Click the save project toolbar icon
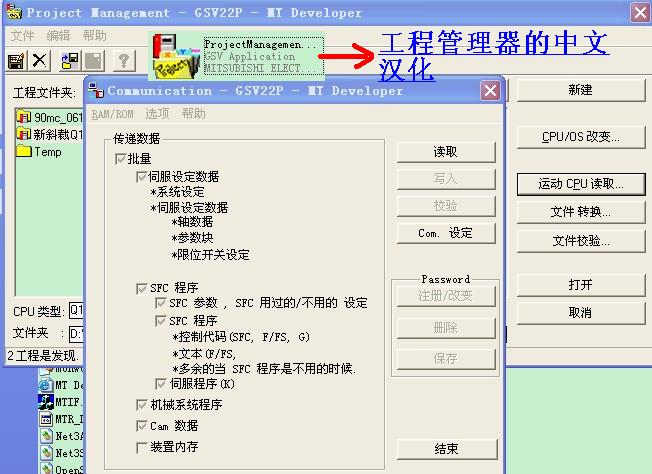This screenshot has height=474, width=652. (16, 61)
